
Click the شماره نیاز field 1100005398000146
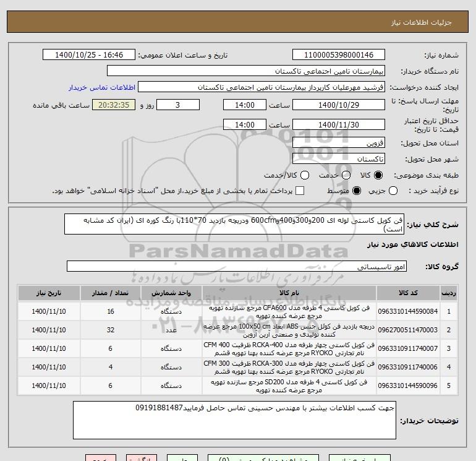(339, 55)
